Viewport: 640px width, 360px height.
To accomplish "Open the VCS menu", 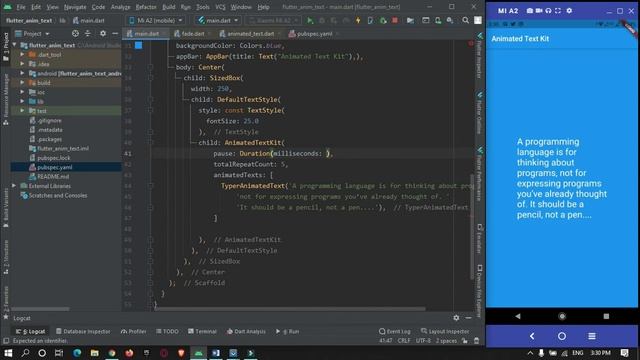I will (220, 7).
